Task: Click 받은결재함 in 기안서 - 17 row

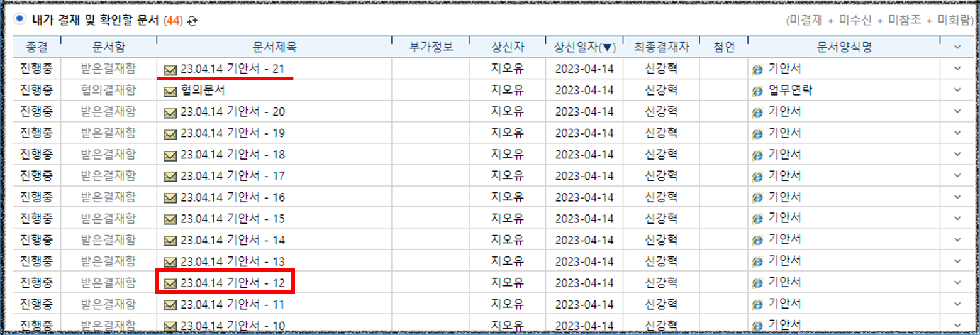Action: click(x=108, y=176)
